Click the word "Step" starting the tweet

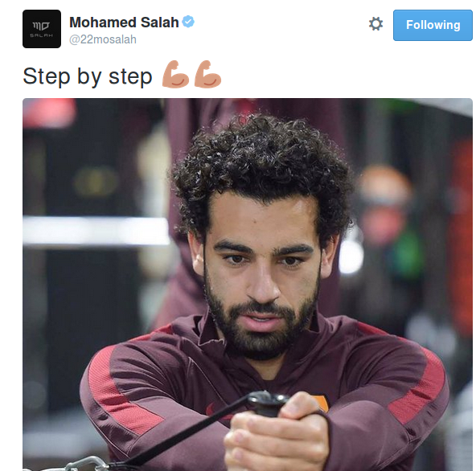[47, 76]
